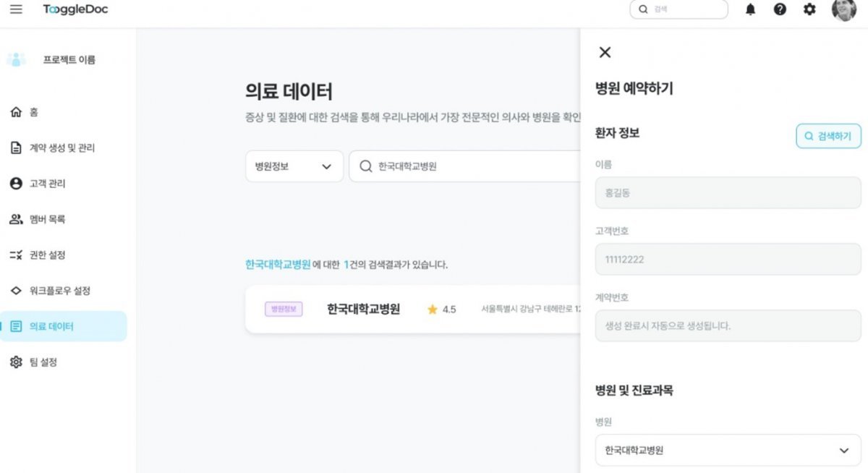868x473 pixels.
Task: Click the star rating icon
Action: 433,310
